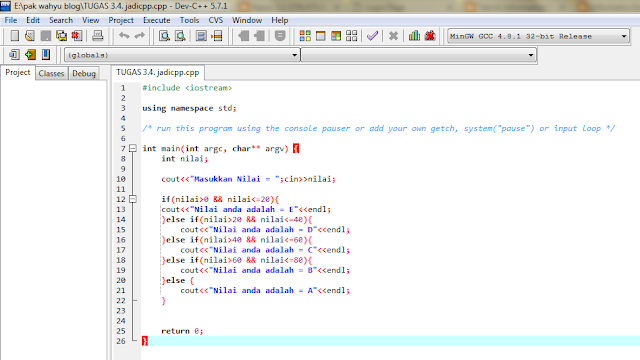
Task: Click the Insert snippet page icon
Action: coord(14,54)
